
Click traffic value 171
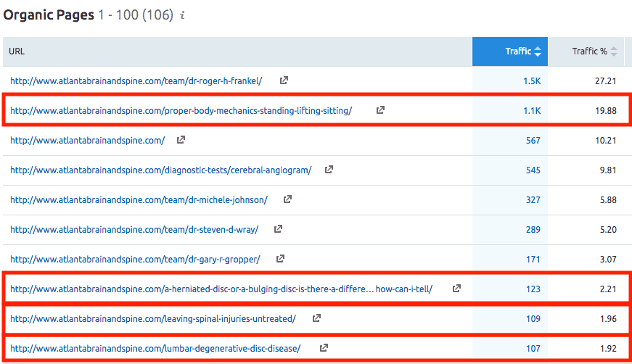pos(533,260)
